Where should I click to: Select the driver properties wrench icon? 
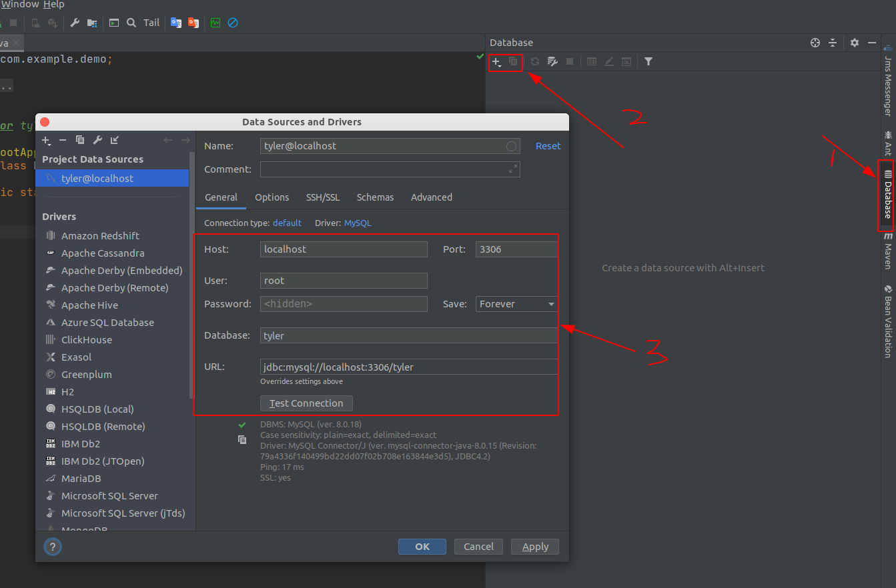click(x=97, y=140)
